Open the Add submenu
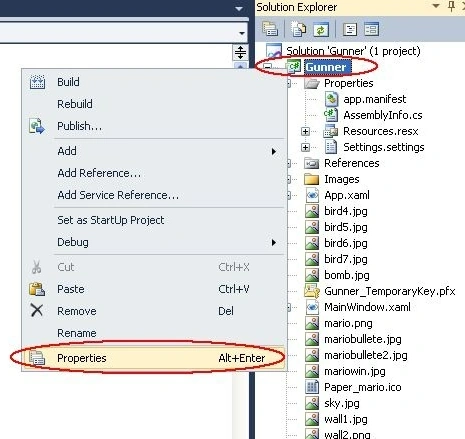Viewport: 465px width, 439px height. [154, 151]
